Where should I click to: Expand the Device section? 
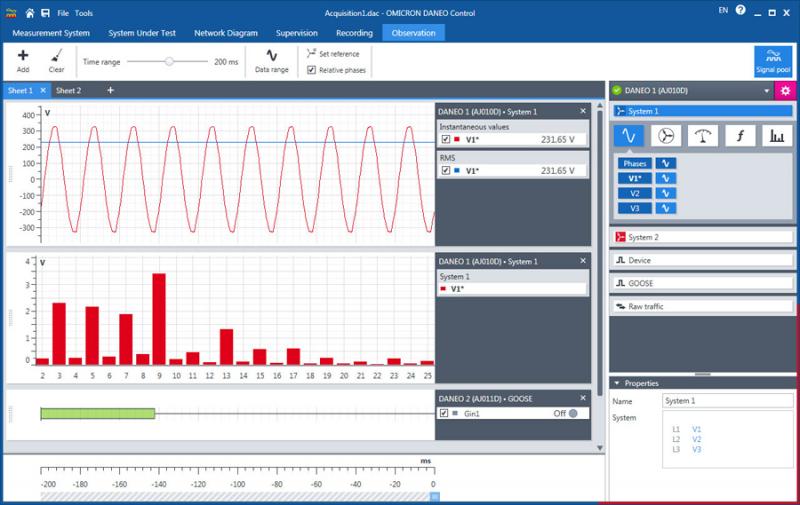point(703,260)
